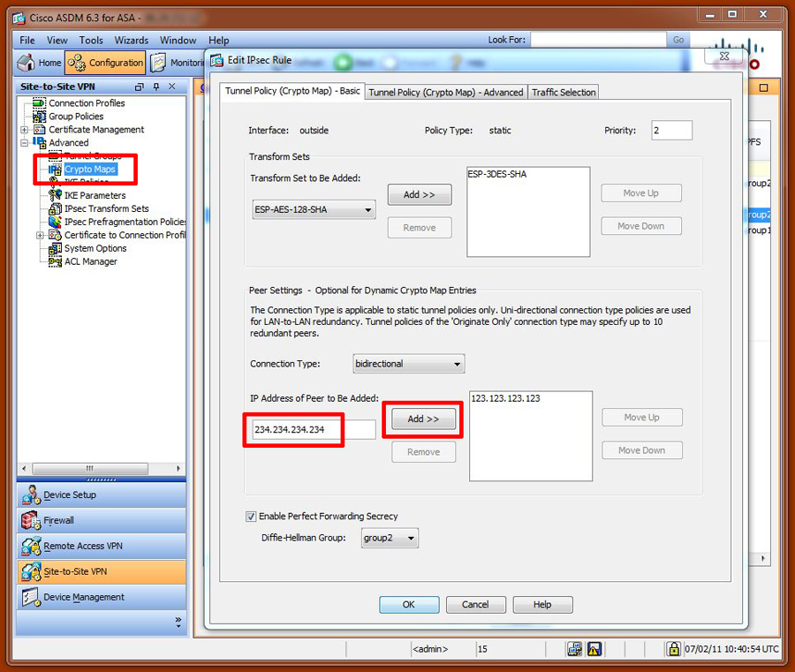Click the Certificate to Connection Profile icon
Screen dimensions: 795x672
coord(55,235)
